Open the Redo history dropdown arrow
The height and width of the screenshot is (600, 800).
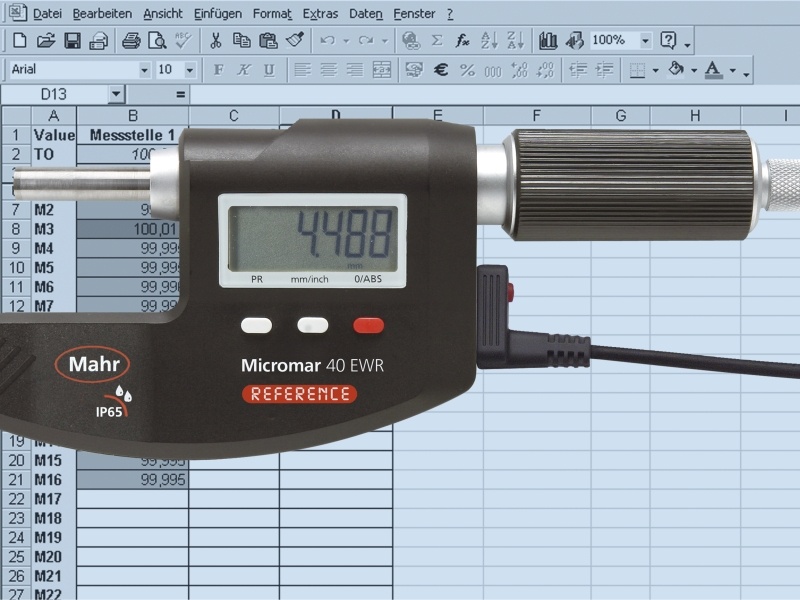pos(385,41)
